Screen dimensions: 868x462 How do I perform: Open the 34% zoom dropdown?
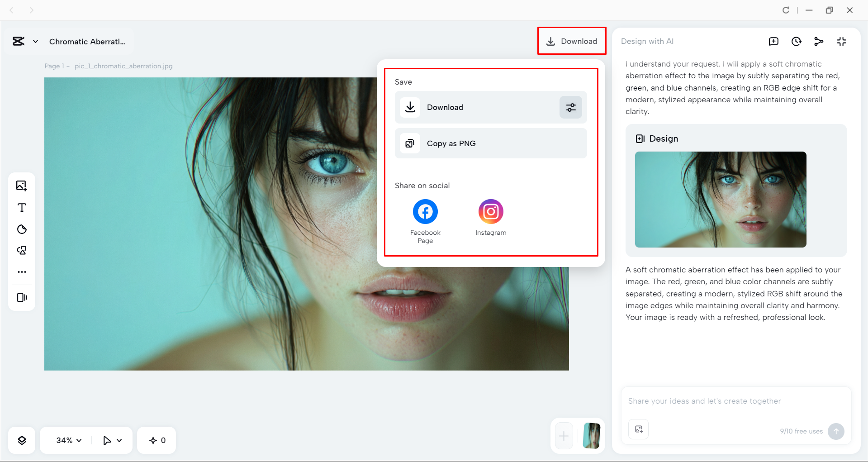pyautogui.click(x=69, y=440)
